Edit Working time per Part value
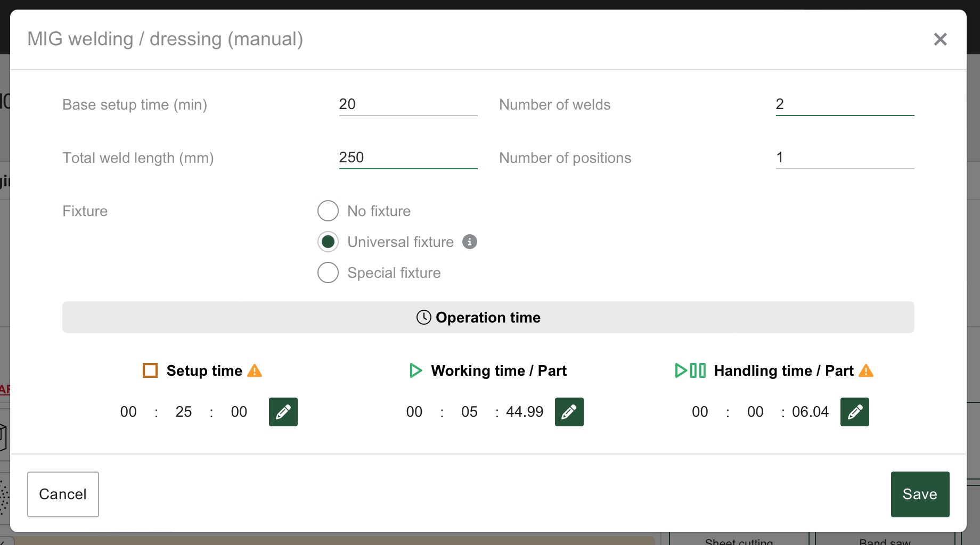 tap(569, 412)
